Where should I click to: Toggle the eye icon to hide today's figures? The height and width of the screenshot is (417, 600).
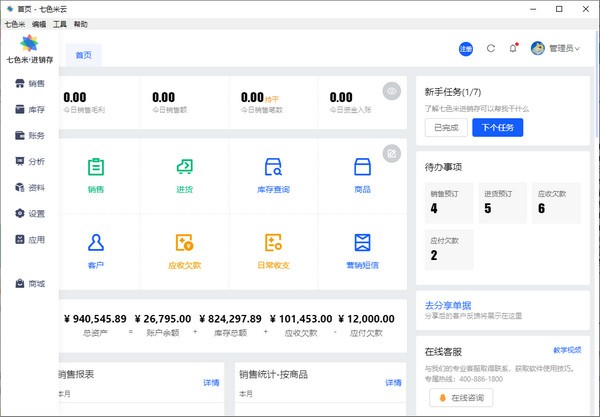[392, 91]
